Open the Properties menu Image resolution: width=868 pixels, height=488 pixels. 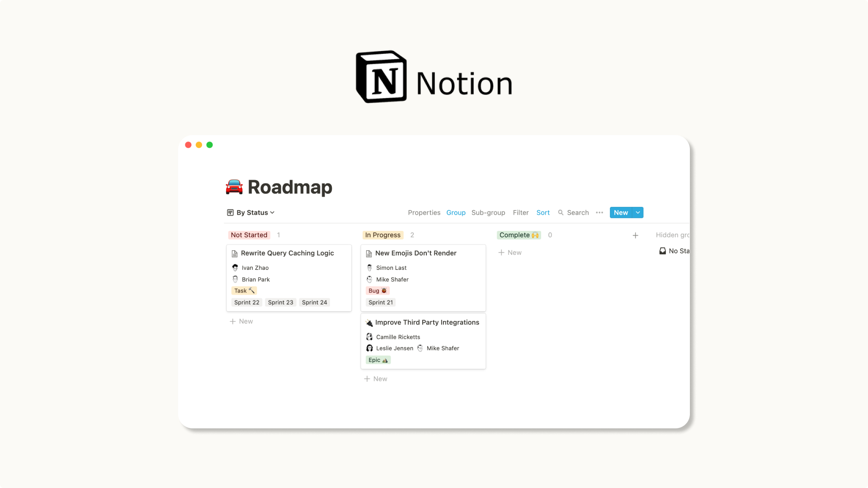pyautogui.click(x=424, y=212)
